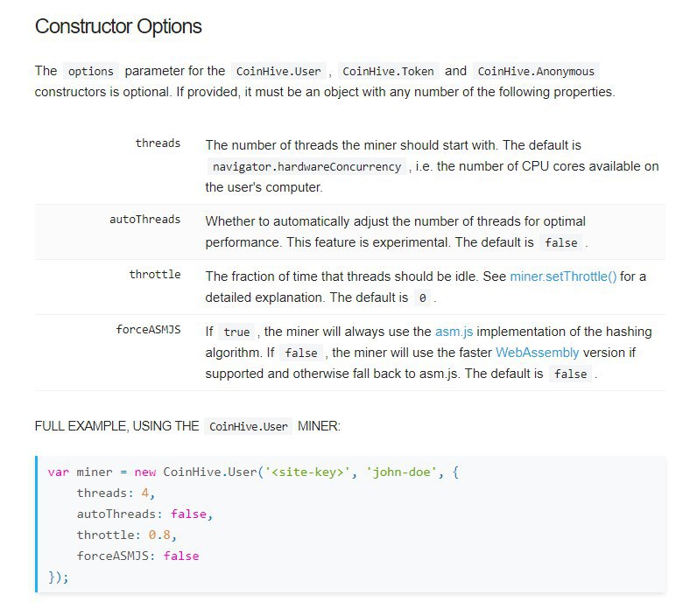Click 'throttle: 0.8,' line in code block
The height and width of the screenshot is (616, 676).
(x=127, y=535)
